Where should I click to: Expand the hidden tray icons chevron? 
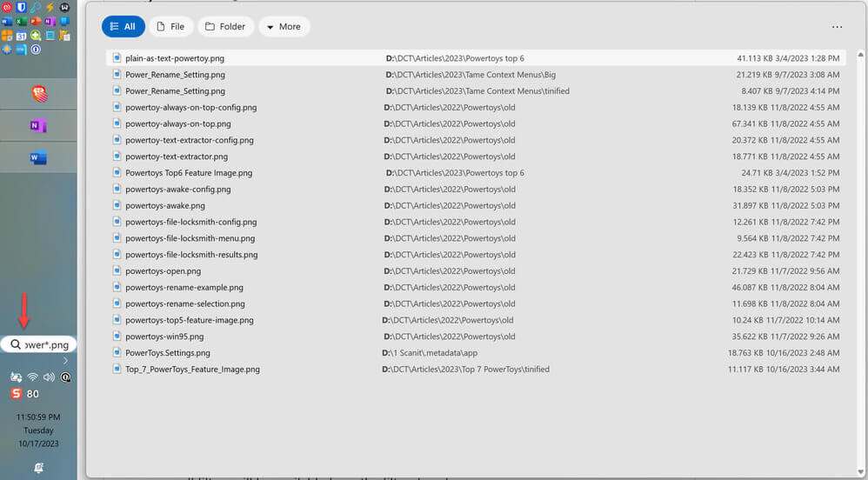pos(65,361)
